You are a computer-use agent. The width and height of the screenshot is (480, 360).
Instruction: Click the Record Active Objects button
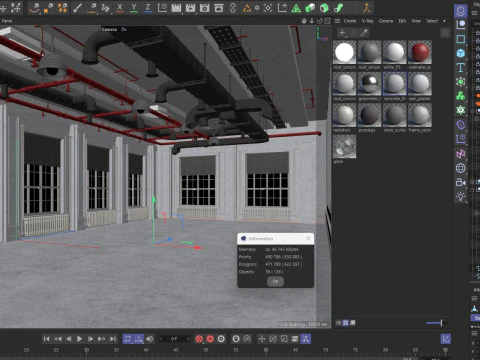click(199, 339)
